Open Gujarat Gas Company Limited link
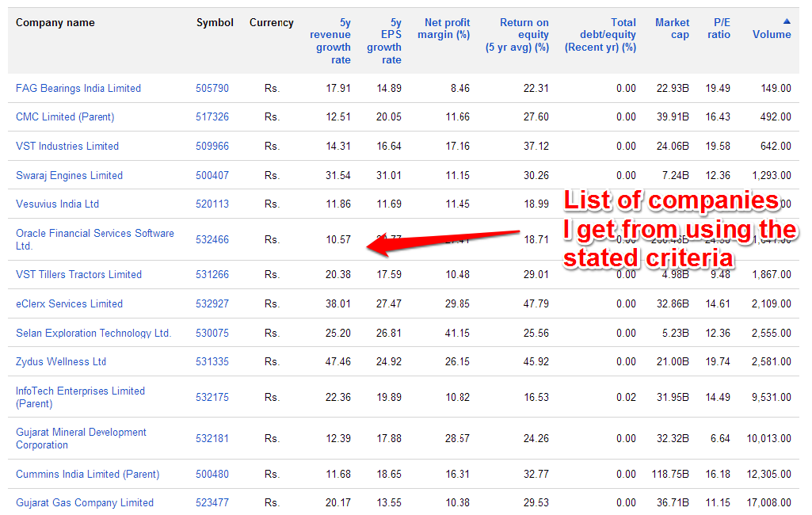 coord(85,502)
